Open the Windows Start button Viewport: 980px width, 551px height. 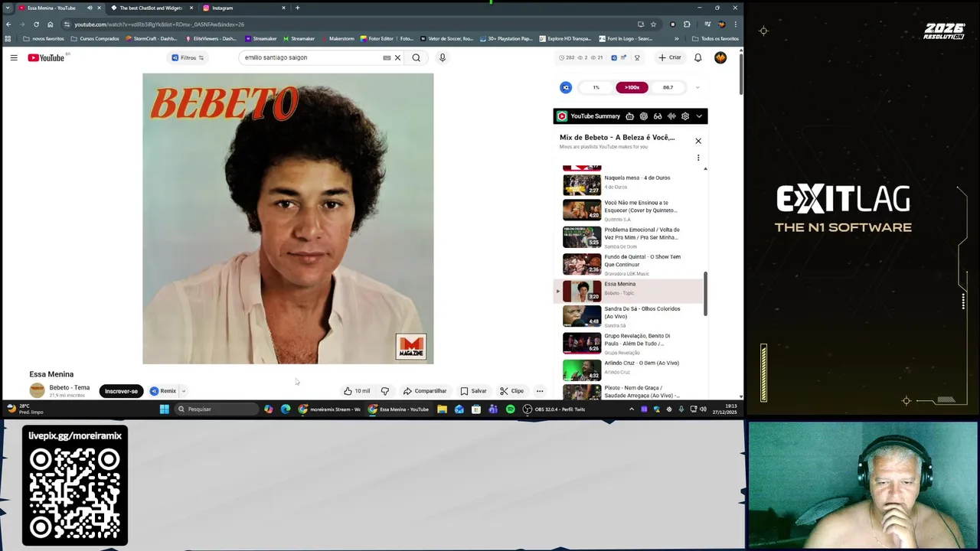[164, 409]
